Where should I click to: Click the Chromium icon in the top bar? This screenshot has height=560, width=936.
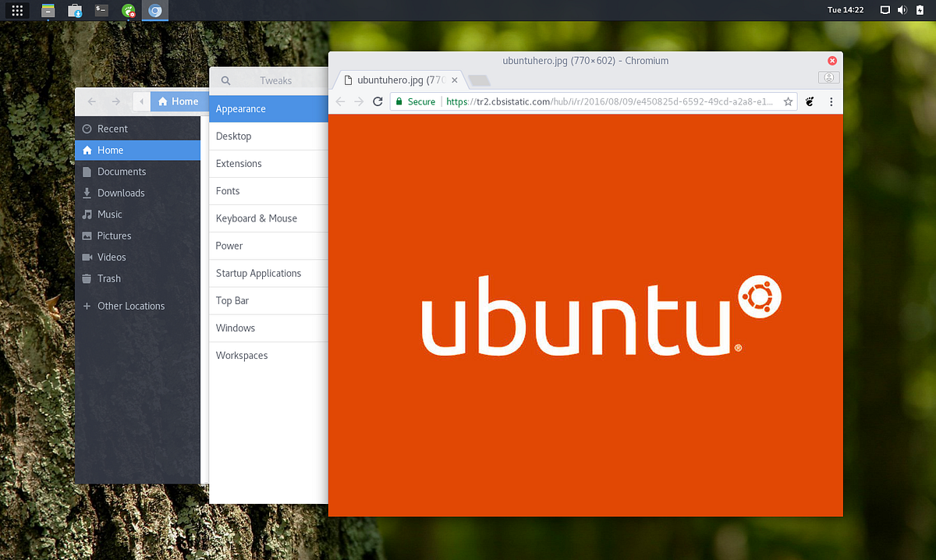[x=154, y=10]
